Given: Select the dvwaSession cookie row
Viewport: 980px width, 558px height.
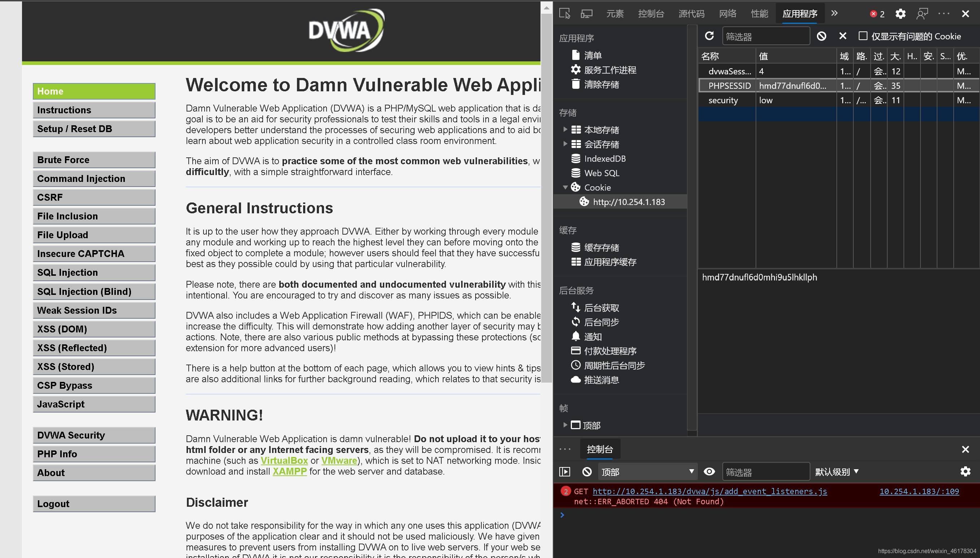Looking at the screenshot, I should coord(838,71).
